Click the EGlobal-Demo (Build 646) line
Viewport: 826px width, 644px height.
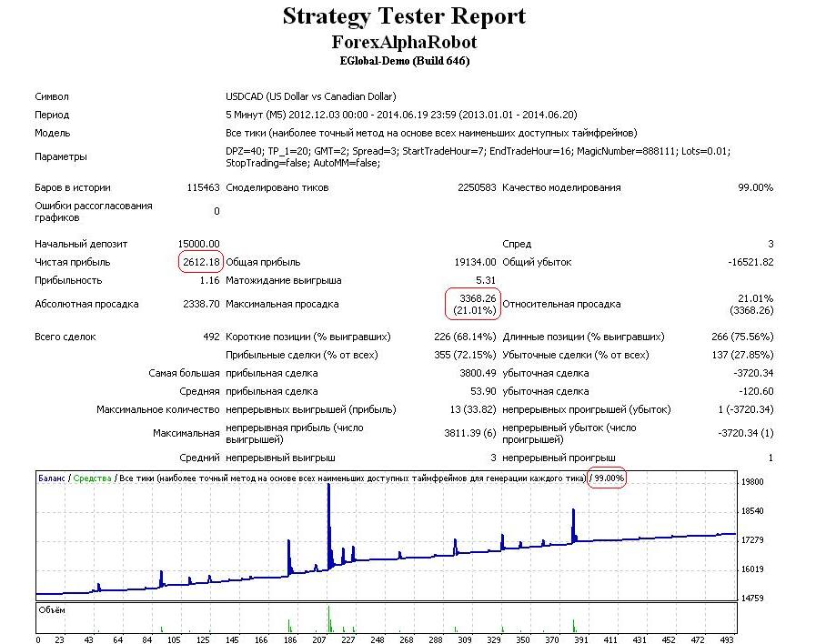[404, 61]
